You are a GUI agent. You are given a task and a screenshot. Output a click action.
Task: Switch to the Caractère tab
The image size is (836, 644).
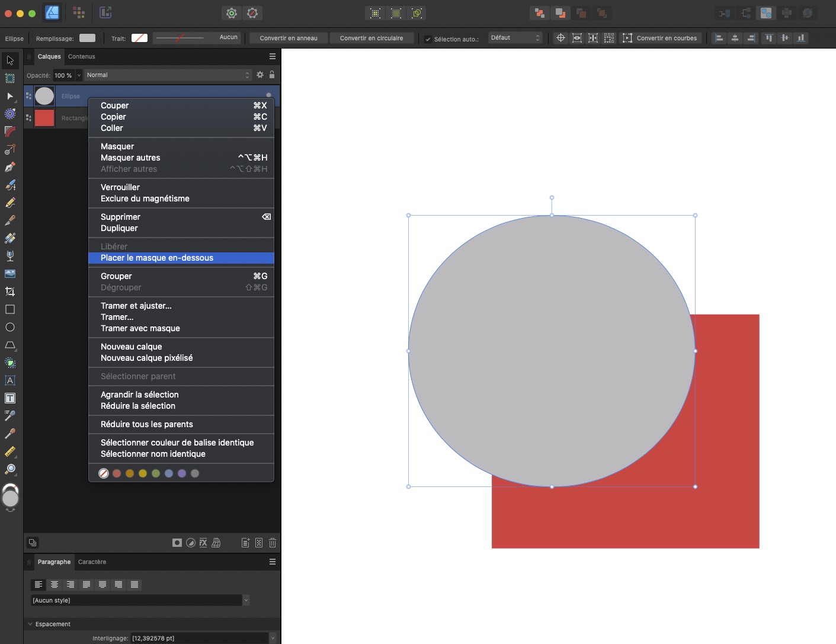[x=92, y=562]
